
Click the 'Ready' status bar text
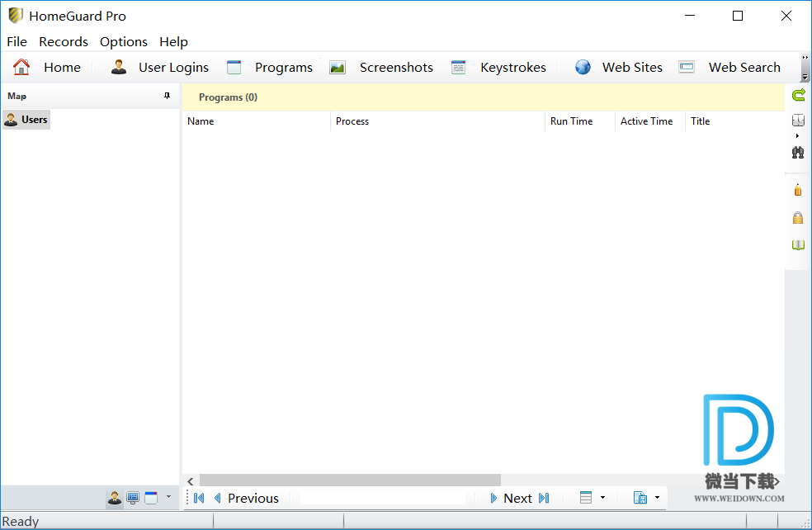(21, 521)
